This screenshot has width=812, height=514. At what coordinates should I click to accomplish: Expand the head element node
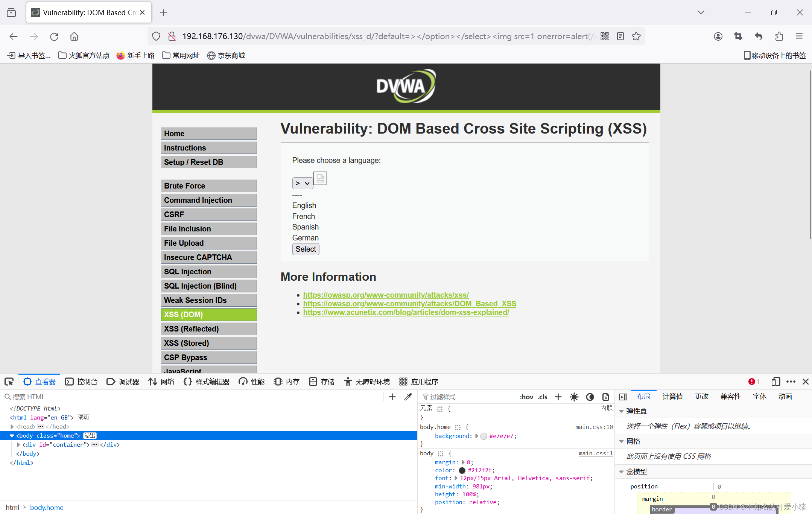12,426
